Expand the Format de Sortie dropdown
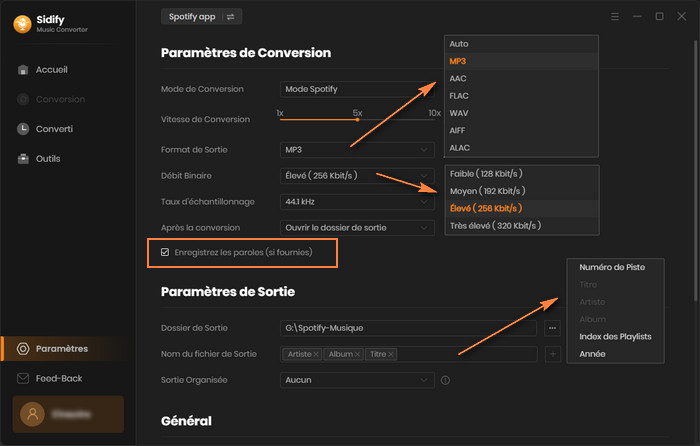Viewport: 700px width, 446px height. click(357, 149)
